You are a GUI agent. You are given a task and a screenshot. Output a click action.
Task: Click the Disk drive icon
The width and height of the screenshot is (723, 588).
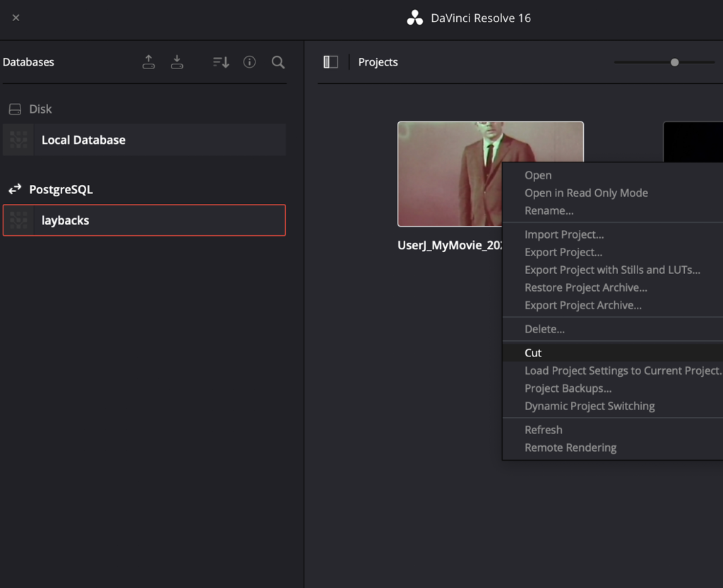point(15,109)
